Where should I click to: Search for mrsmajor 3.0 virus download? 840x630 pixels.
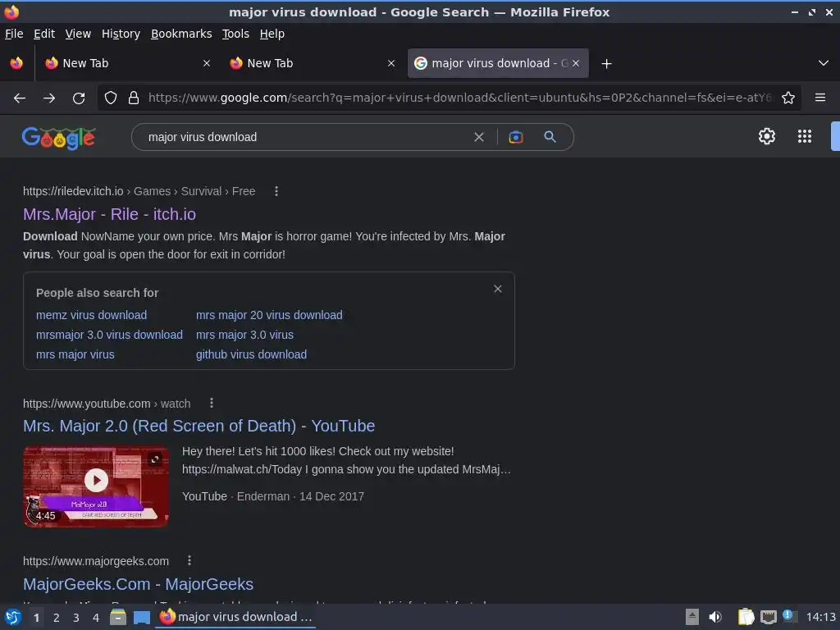tap(109, 335)
